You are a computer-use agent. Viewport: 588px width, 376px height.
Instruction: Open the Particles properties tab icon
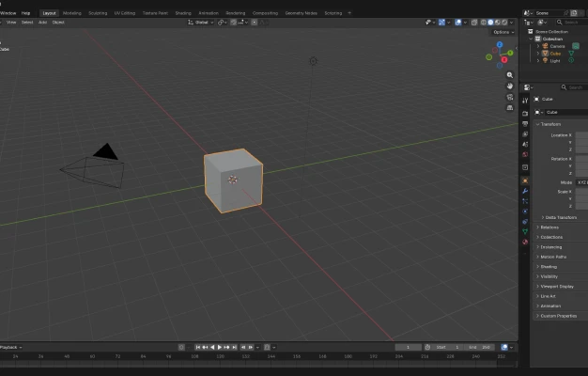coord(525,201)
